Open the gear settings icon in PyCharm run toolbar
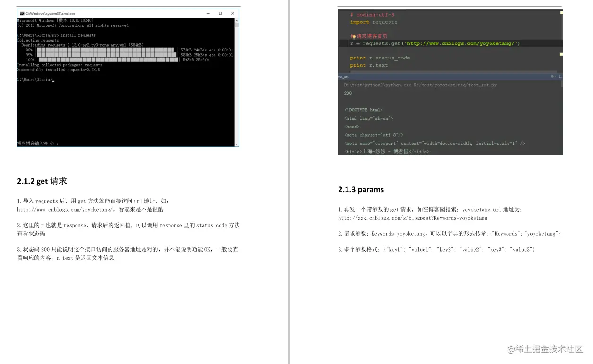The height and width of the screenshot is (364, 593). tap(551, 76)
